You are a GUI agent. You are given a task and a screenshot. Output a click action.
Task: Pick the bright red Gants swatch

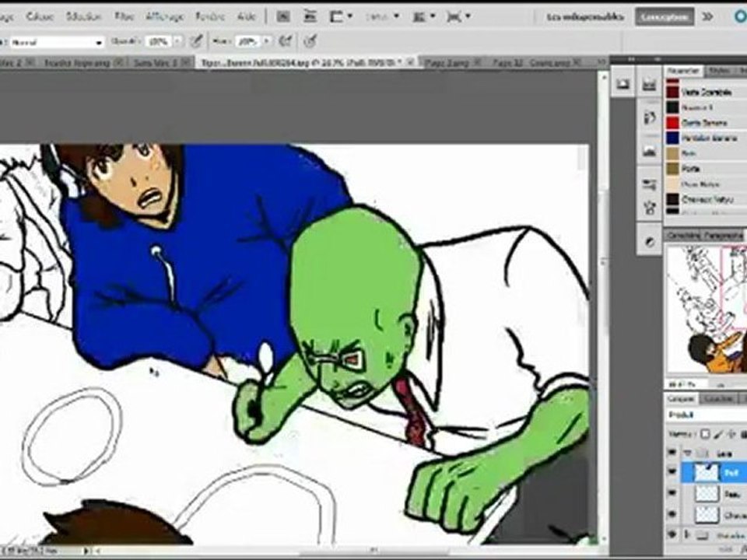pyautogui.click(x=672, y=122)
